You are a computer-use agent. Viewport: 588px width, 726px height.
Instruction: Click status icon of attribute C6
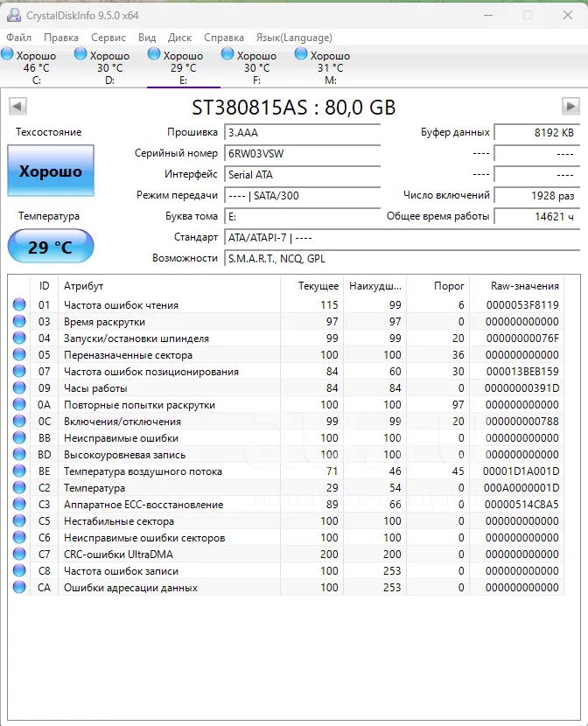[19, 538]
